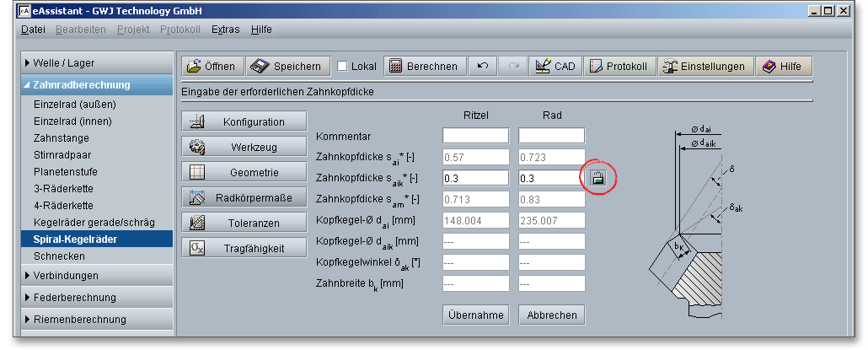Select Stirnradpaar in the sidebar list

tap(62, 155)
